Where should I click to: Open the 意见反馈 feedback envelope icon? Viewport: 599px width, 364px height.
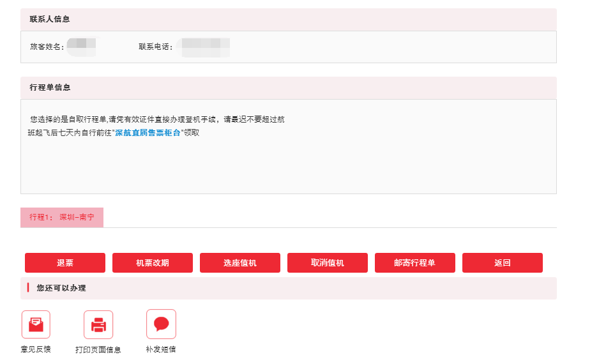coord(36,324)
